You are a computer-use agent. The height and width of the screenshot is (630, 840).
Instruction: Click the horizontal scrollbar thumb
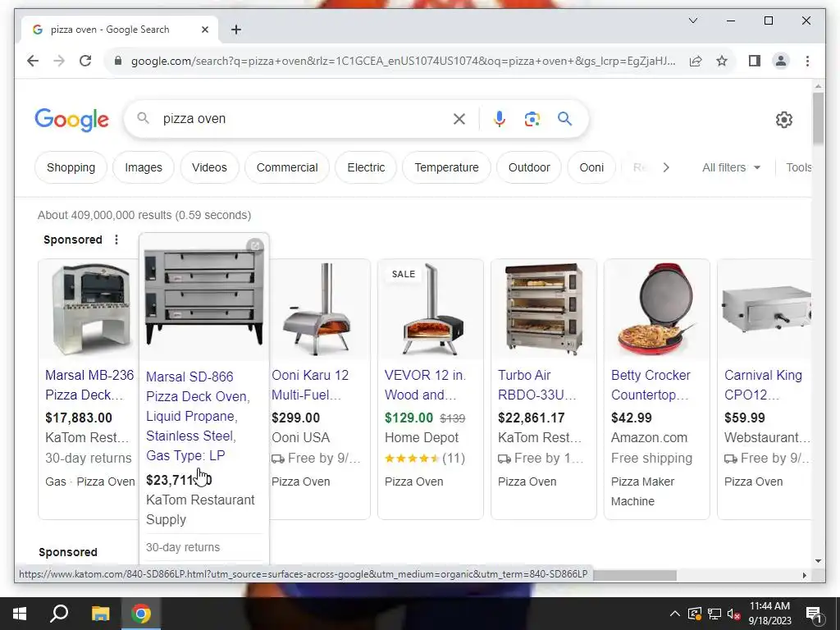point(635,575)
